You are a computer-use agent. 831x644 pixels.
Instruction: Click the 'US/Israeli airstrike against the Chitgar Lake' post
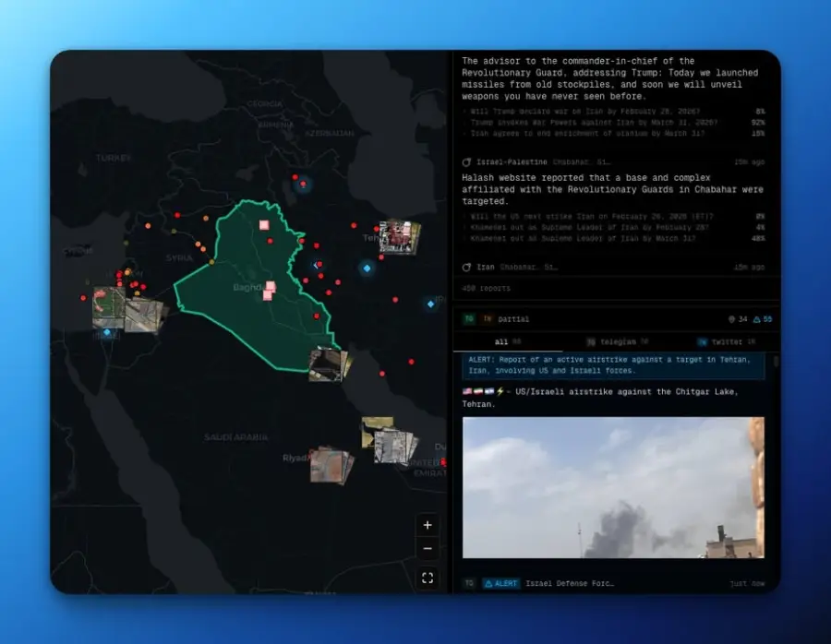(600, 398)
